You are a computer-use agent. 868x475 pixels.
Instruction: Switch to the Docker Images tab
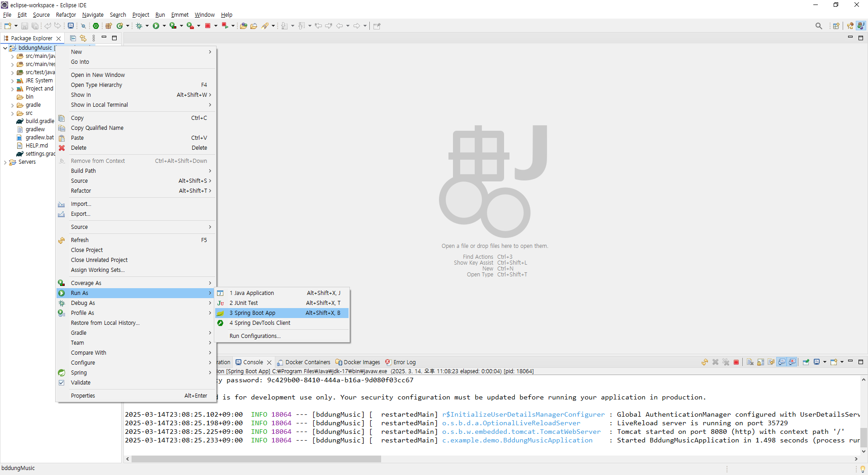(358, 362)
